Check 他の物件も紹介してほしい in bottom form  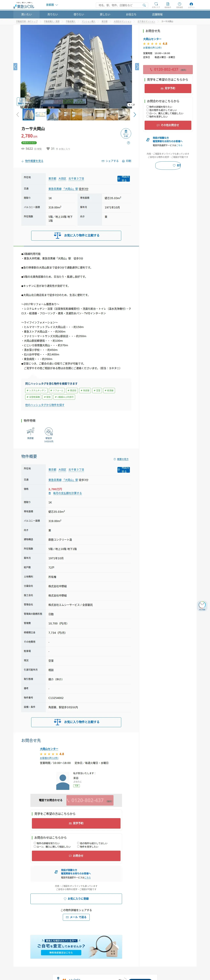[79, 843]
